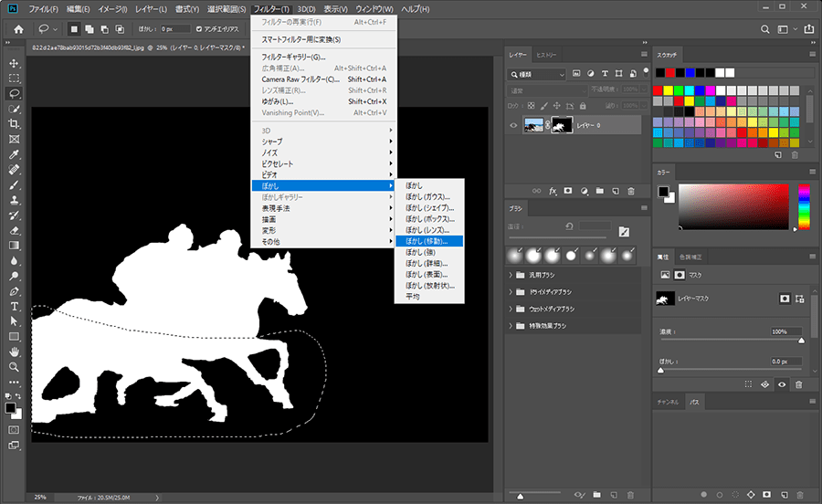Open the 種類 layer filter dropdown
Viewport: 822px width, 504px height.
(x=537, y=73)
